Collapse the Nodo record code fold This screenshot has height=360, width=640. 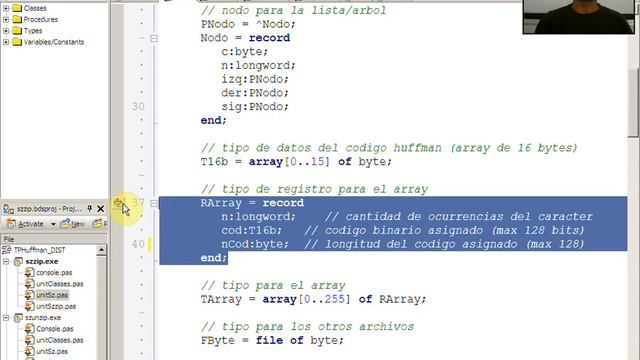tap(154, 38)
